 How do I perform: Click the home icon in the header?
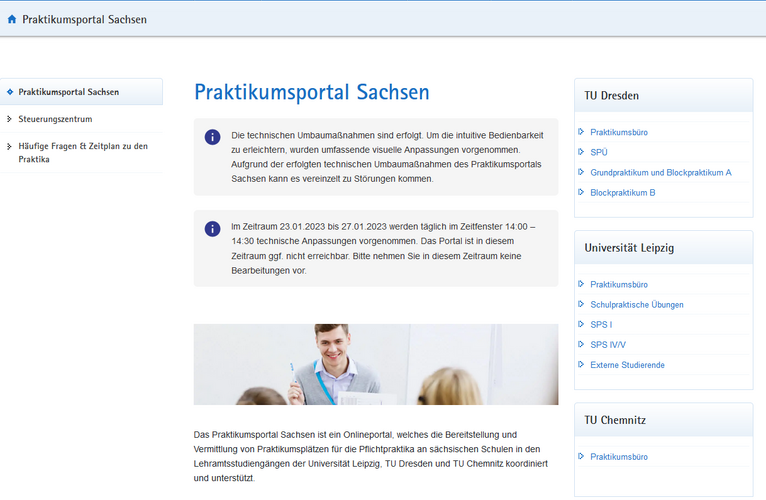(x=12, y=19)
